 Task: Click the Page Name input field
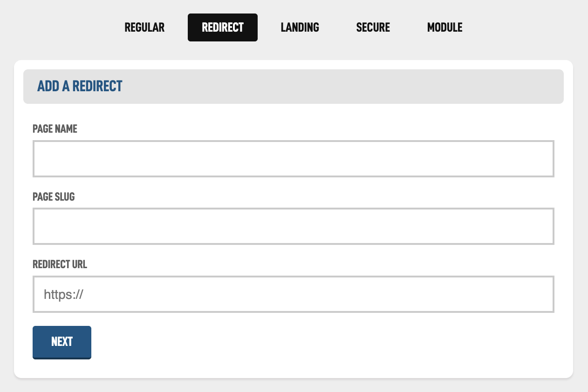tap(293, 159)
